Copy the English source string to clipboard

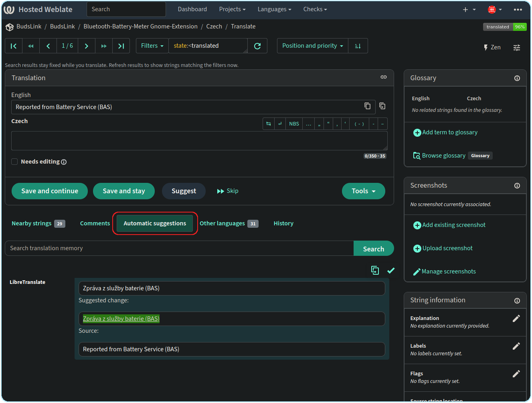point(367,106)
